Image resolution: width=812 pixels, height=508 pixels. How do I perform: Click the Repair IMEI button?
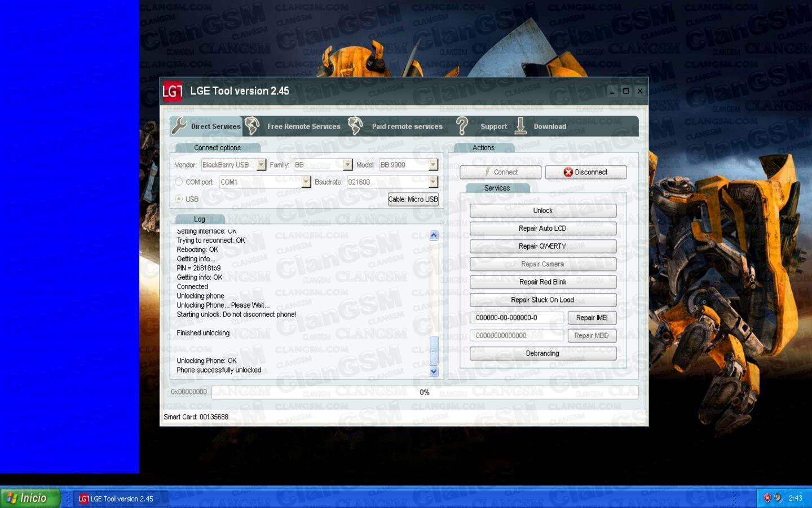(x=592, y=318)
